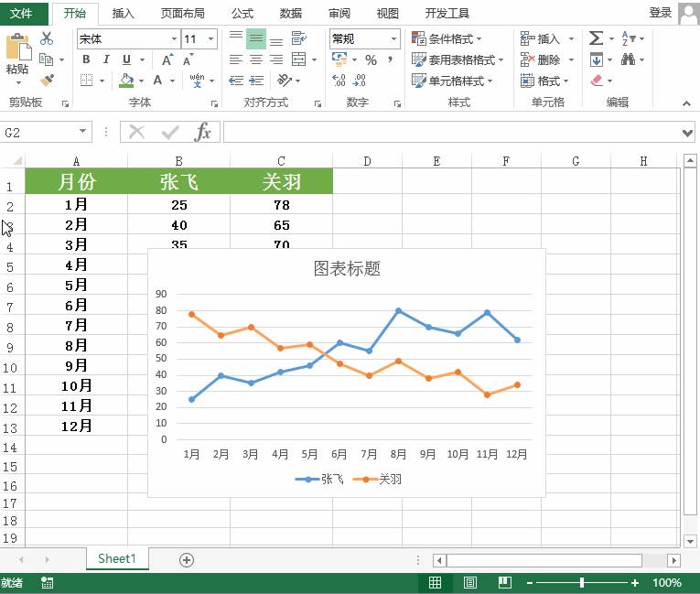Click the Find binoculars icon
The height and width of the screenshot is (594, 700).
pyautogui.click(x=628, y=59)
